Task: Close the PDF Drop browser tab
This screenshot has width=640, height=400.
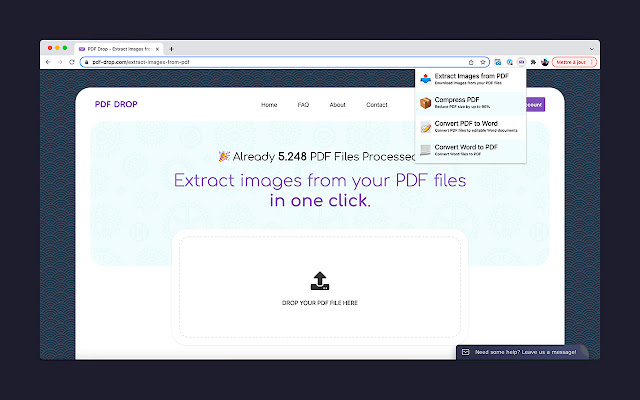Action: pyautogui.click(x=158, y=49)
